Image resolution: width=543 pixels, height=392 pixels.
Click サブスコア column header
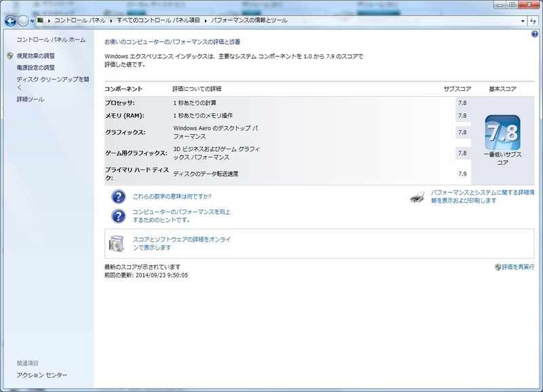tap(457, 89)
